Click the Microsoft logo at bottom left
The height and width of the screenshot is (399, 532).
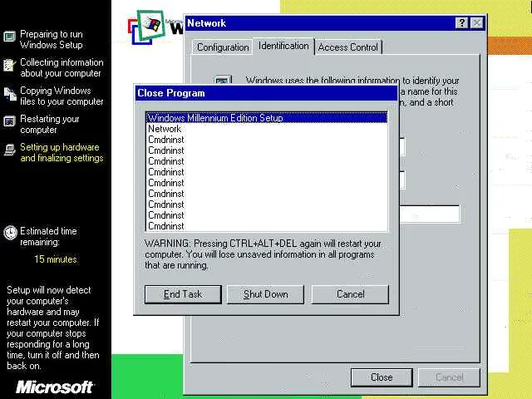tap(54, 387)
